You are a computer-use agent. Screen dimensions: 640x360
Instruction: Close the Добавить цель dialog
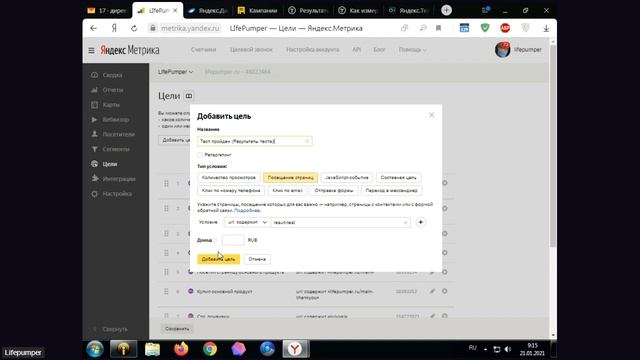coord(431,116)
